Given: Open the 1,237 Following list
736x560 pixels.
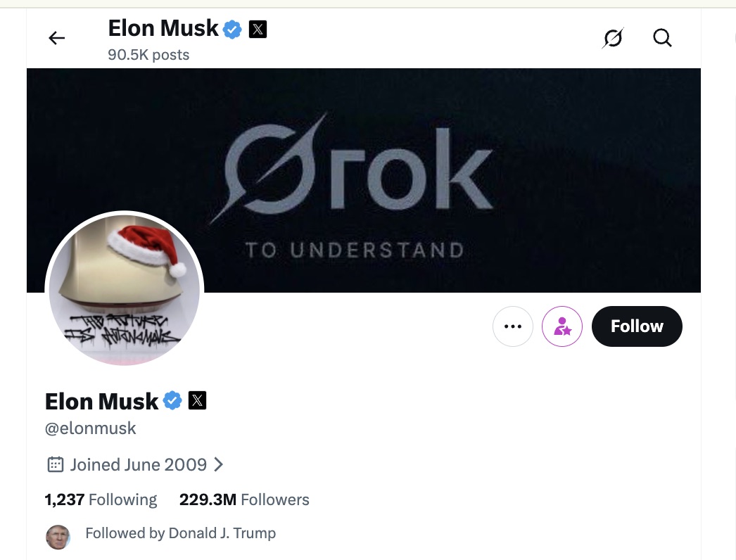Looking at the screenshot, I should point(101,499).
